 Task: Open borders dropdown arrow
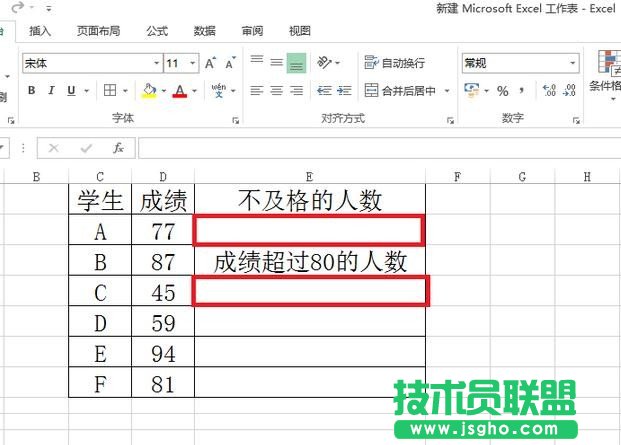pos(125,91)
